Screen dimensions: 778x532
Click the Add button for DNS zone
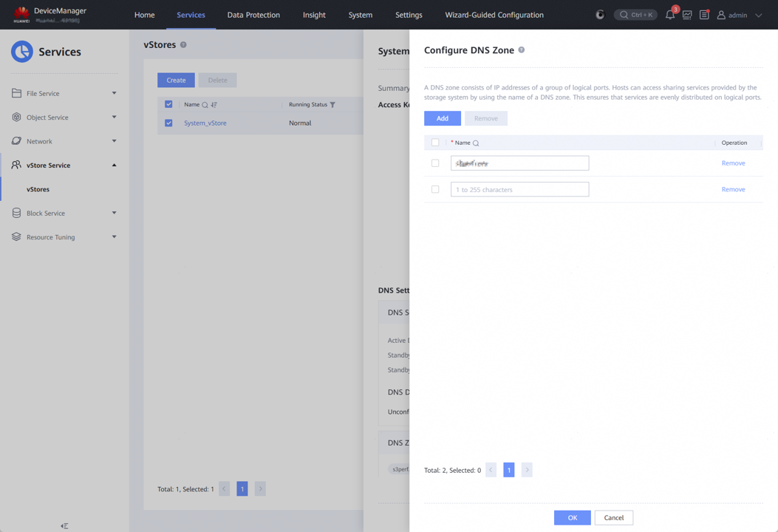pos(442,118)
